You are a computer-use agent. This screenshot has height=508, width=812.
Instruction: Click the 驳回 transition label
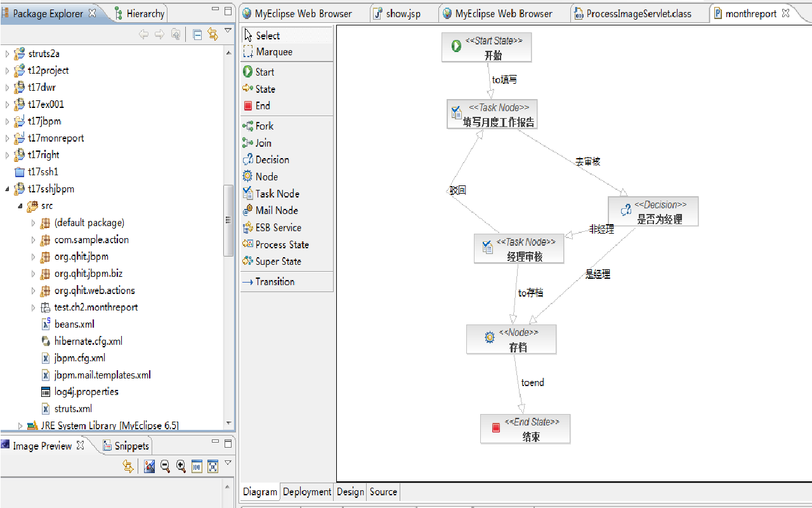[458, 190]
